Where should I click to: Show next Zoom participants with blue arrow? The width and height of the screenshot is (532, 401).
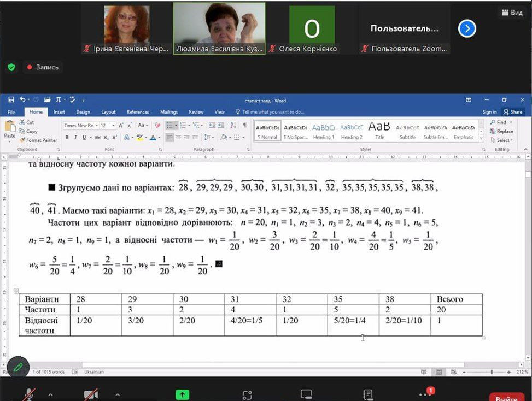[x=467, y=28]
